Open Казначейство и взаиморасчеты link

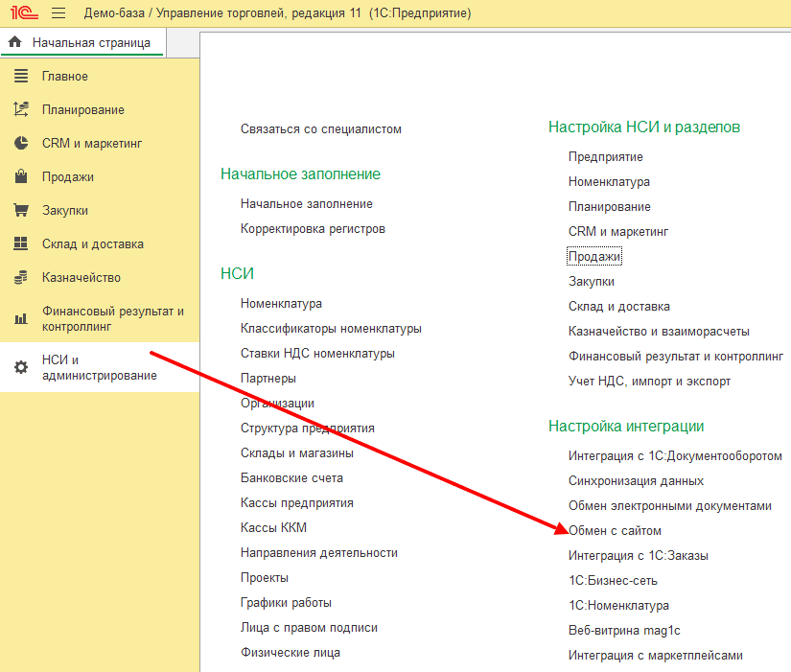[x=659, y=332]
